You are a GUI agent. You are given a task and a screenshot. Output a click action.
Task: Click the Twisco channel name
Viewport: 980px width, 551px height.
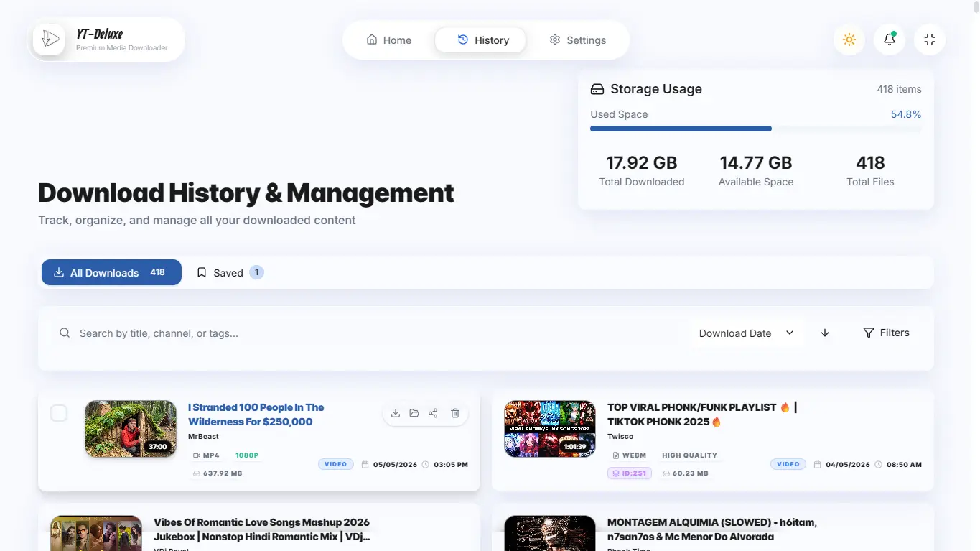coord(620,436)
